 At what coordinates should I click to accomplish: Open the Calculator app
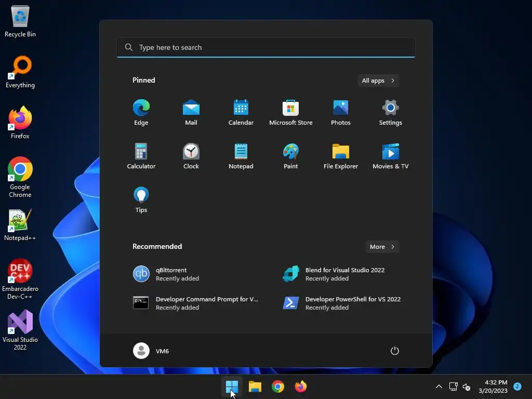pos(141,156)
